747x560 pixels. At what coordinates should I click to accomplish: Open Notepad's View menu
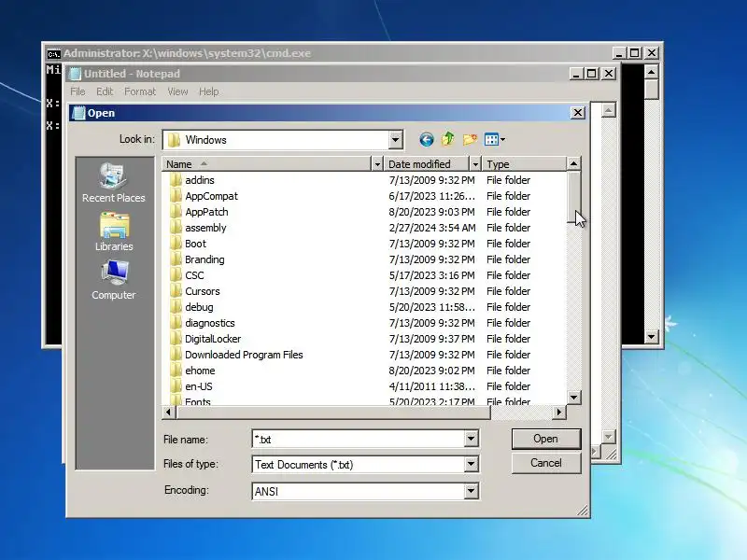click(177, 91)
